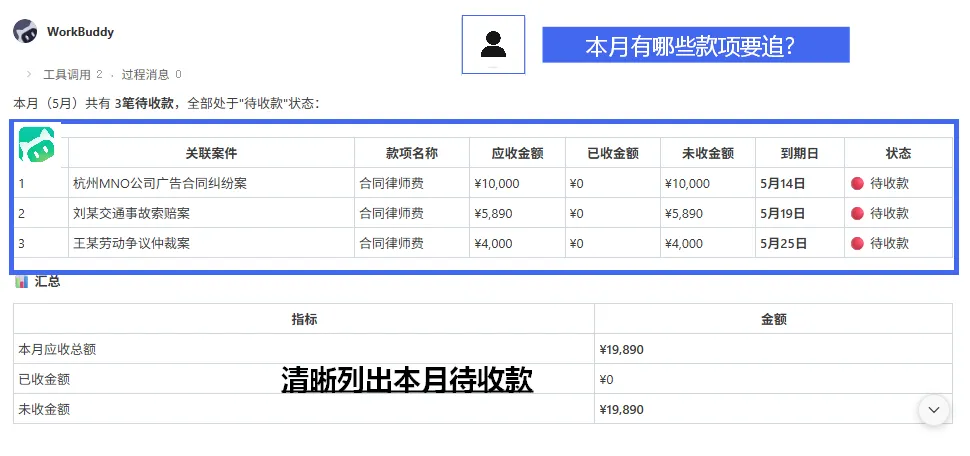
Task: Click ¥4,000 in the 未收金额 column
Action: point(684,244)
